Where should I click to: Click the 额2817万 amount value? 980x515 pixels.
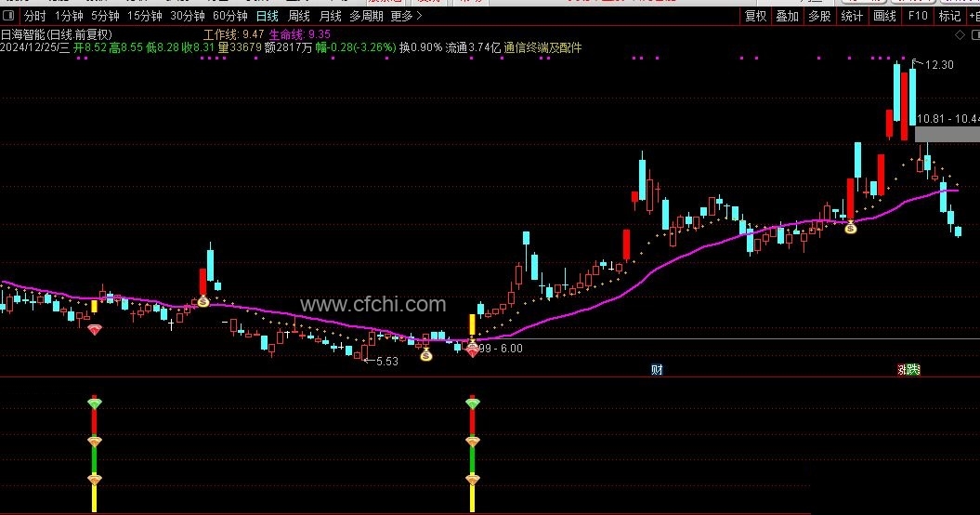(x=288, y=47)
